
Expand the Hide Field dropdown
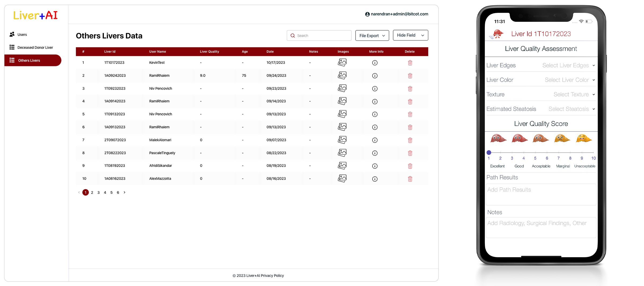[x=410, y=35]
